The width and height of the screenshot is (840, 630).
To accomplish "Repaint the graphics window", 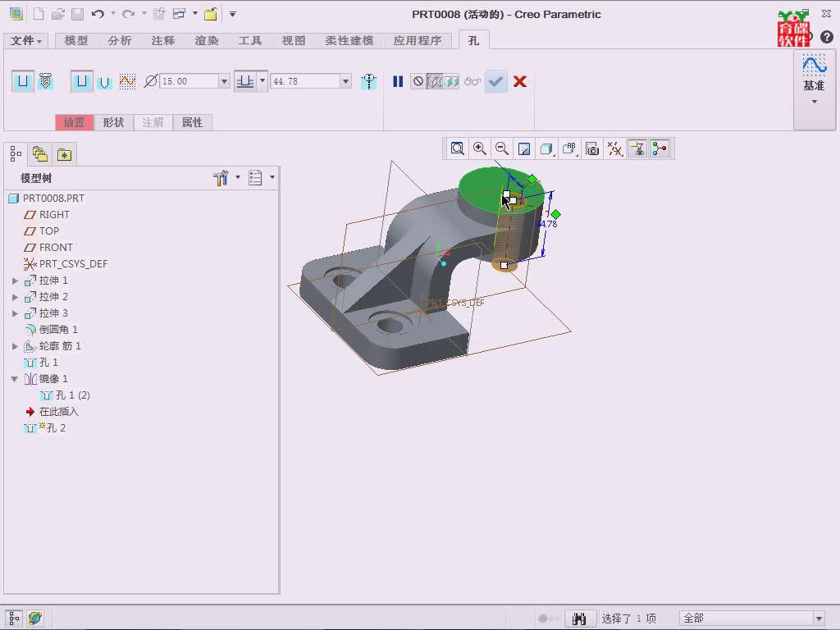I will (524, 149).
